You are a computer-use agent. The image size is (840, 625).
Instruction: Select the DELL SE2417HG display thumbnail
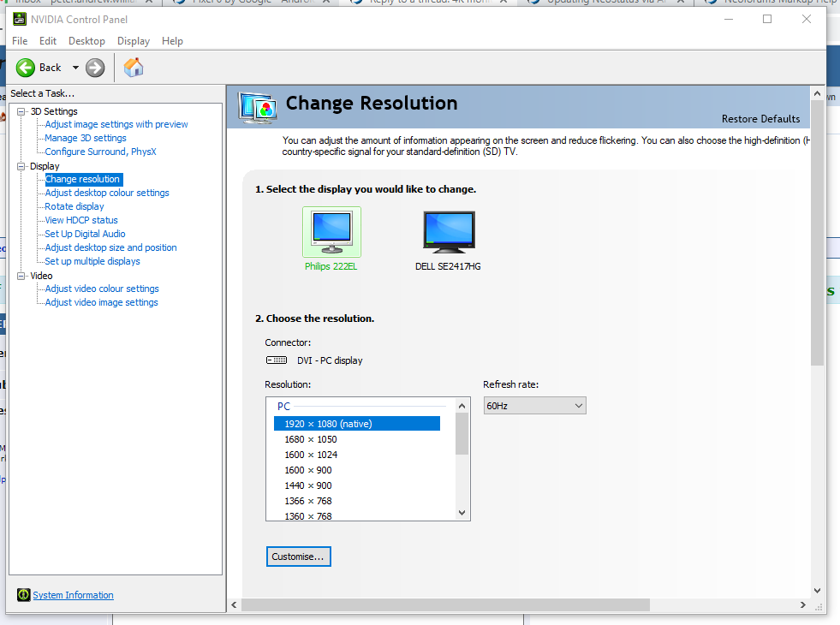tap(448, 229)
